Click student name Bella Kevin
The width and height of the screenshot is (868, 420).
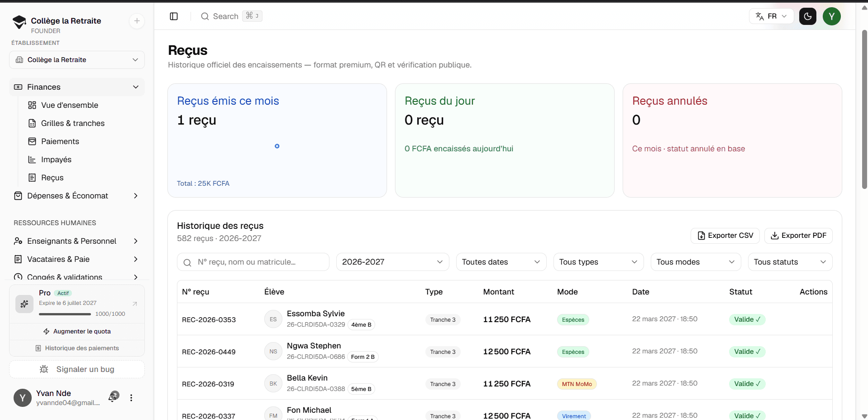[x=307, y=378]
